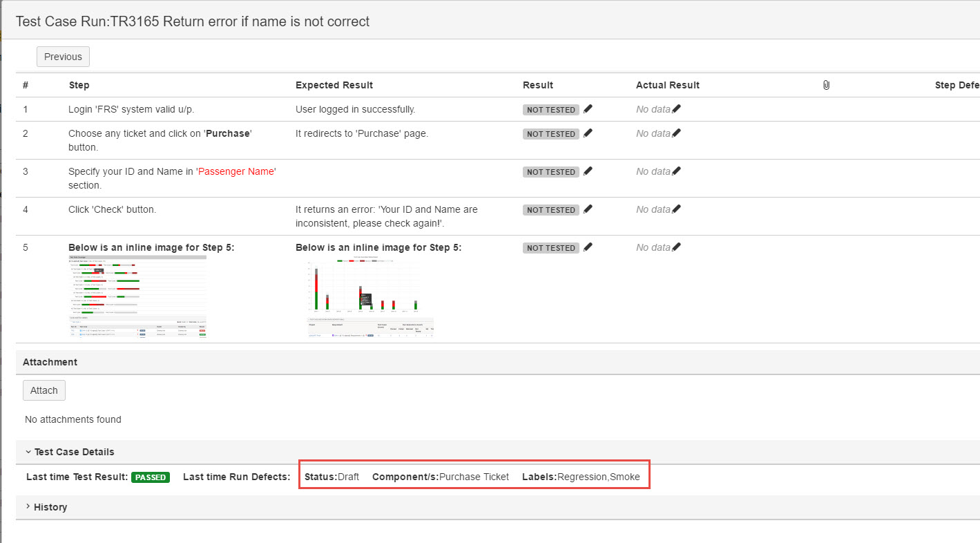Click NOT TESTED status badge in step 4
Image resolution: width=980 pixels, height=543 pixels.
[x=550, y=210]
